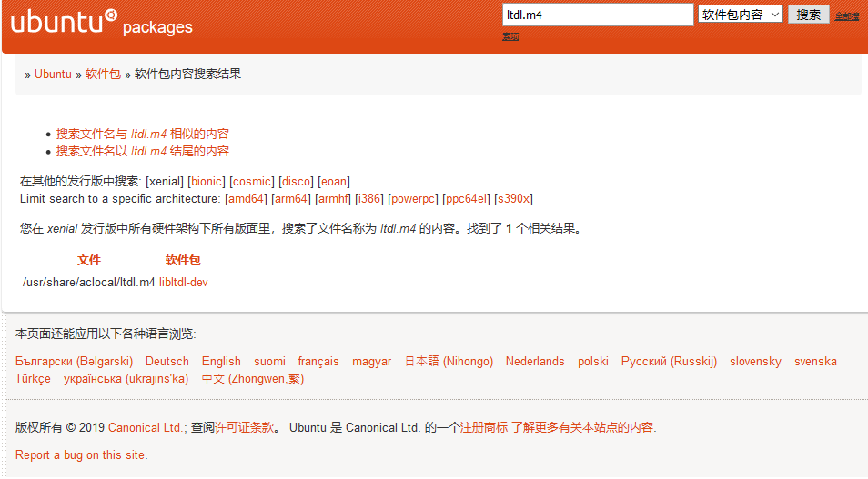This screenshot has width=868, height=479.
Task: Switch page language to svenska
Action: point(815,361)
